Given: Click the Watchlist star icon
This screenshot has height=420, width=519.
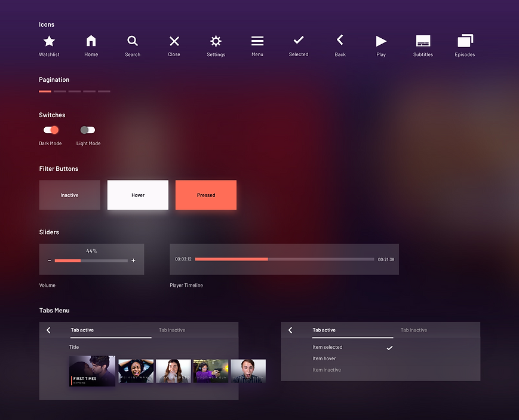Looking at the screenshot, I should [x=49, y=41].
